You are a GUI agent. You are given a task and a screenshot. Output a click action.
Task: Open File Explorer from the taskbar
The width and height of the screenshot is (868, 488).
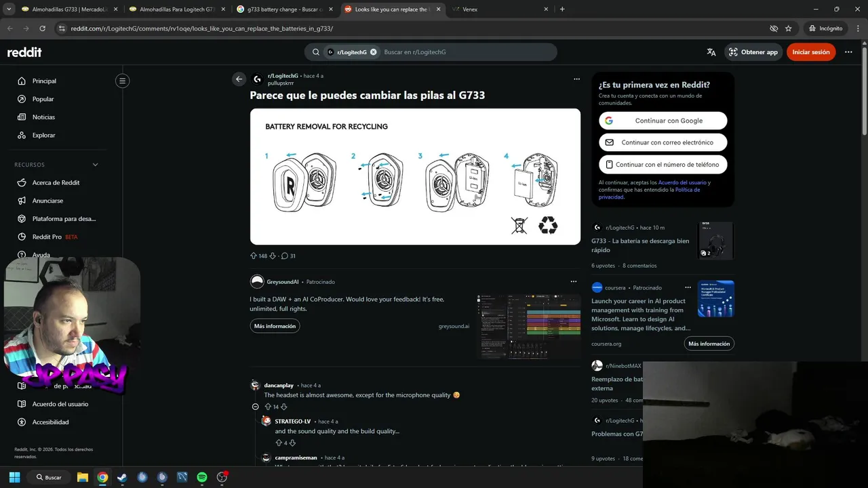82,477
